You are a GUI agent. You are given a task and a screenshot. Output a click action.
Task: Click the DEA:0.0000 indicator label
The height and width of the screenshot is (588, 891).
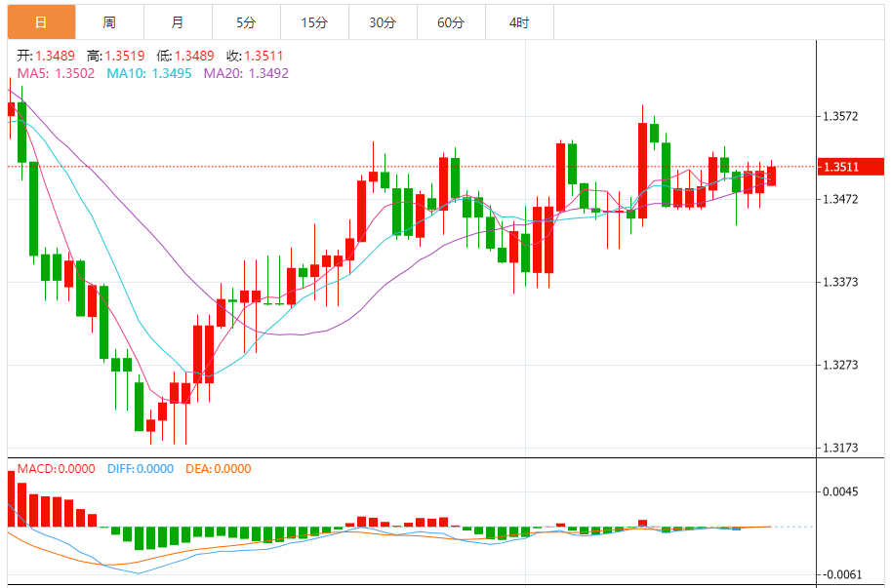pos(219,469)
